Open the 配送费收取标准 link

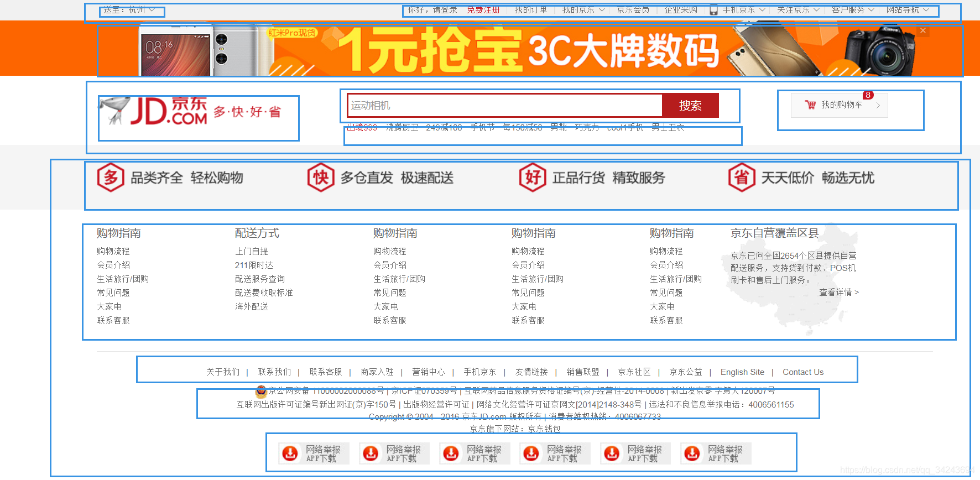point(264,293)
